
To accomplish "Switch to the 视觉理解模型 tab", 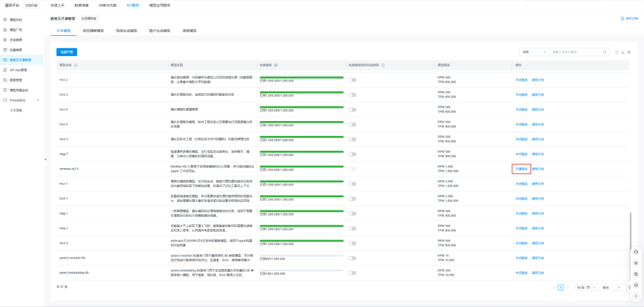I will pos(92,30).
